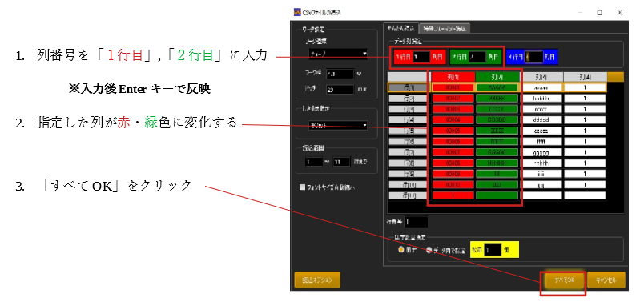Select row header 行[5] in the grid
This screenshot has width=644, height=302.
pos(409,131)
